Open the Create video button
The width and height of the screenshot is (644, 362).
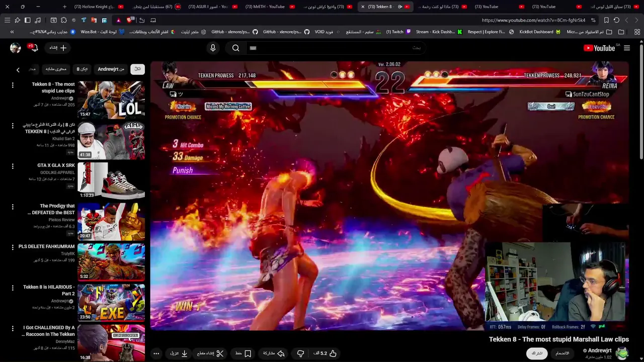point(58,48)
